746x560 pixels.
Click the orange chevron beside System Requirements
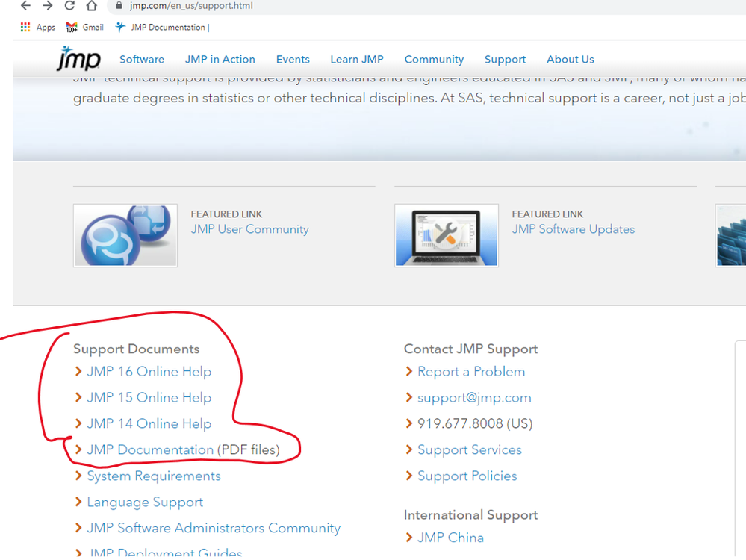pyautogui.click(x=78, y=476)
